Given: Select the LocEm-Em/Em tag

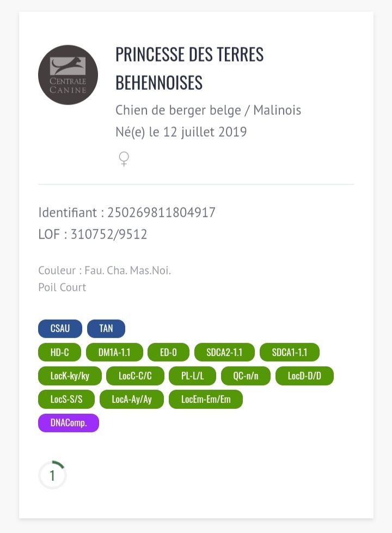Looking at the screenshot, I should coord(206,399).
